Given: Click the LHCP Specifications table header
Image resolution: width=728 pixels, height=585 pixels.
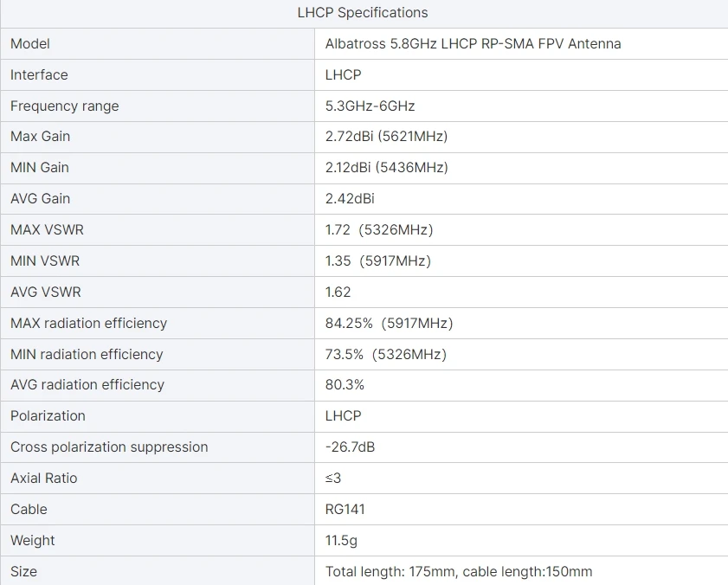Looking at the screenshot, I should [x=363, y=12].
